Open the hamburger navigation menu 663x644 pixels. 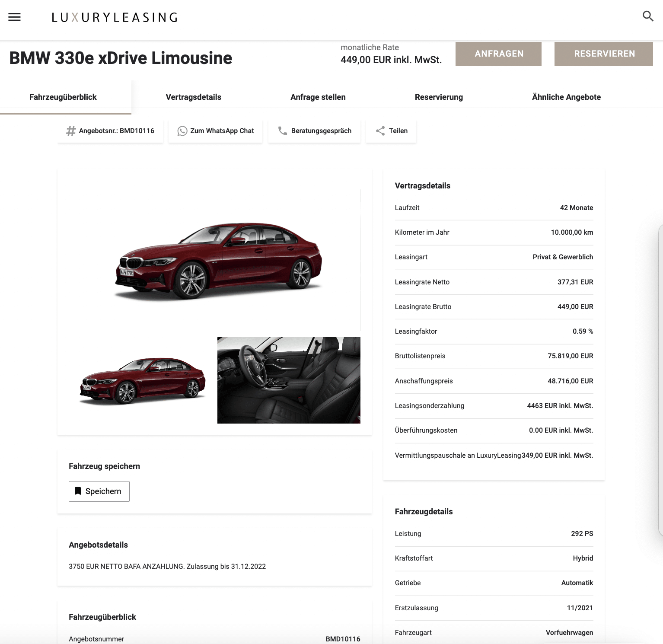15,17
